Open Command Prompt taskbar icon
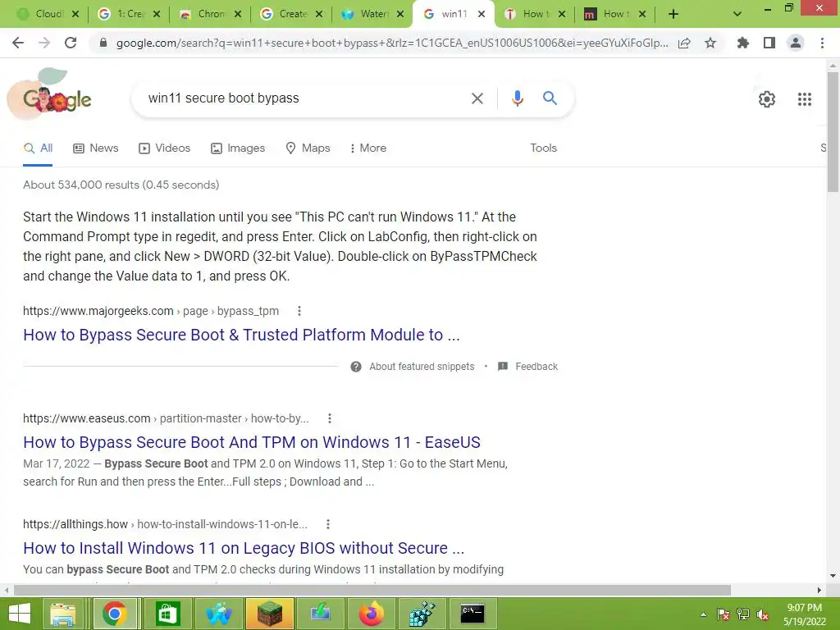840x630 pixels. pos(472,614)
